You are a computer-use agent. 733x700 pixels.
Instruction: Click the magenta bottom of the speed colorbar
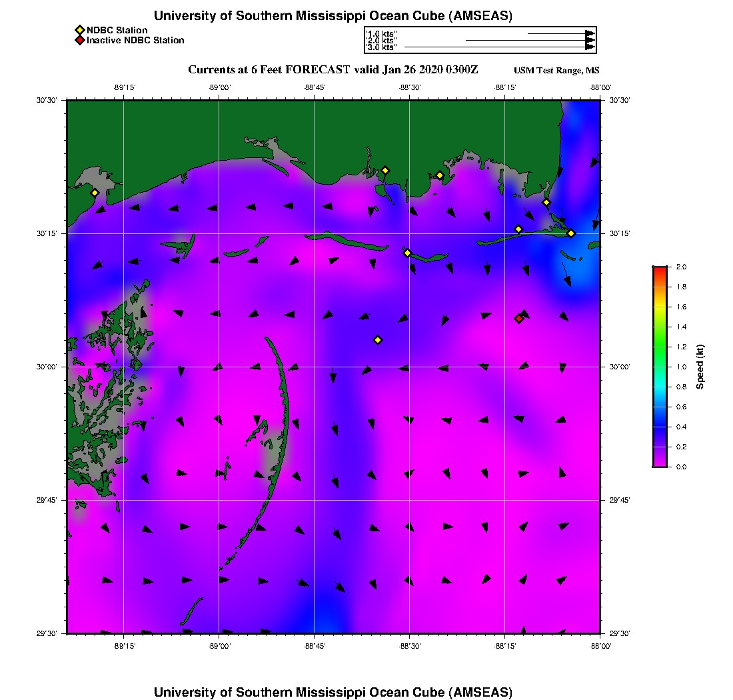point(659,461)
